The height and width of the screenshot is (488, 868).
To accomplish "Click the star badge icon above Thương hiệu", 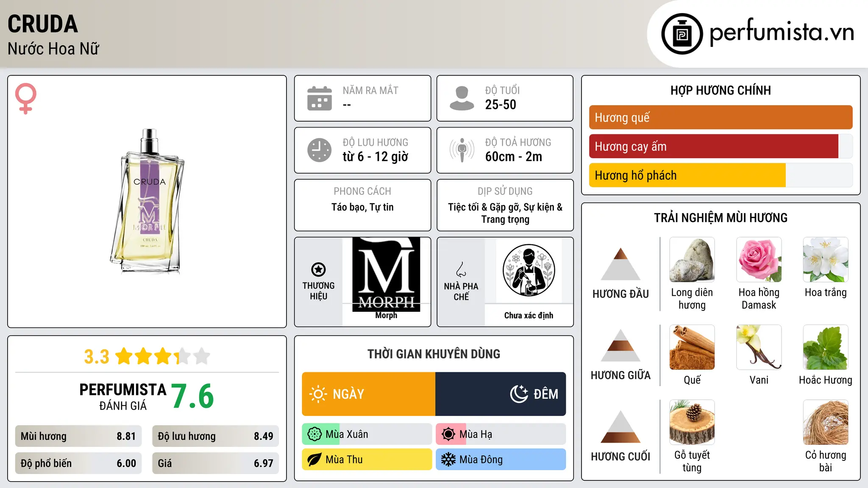I will [x=318, y=269].
